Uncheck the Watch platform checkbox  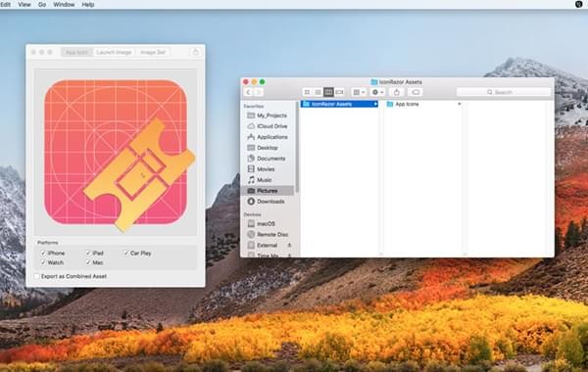coord(43,262)
